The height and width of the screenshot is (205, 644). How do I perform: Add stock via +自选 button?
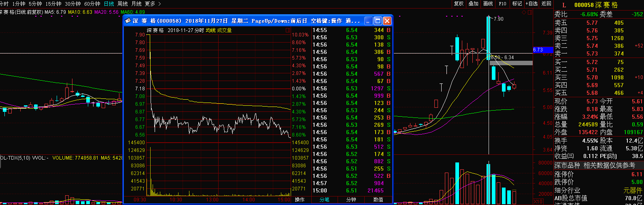(531, 4)
